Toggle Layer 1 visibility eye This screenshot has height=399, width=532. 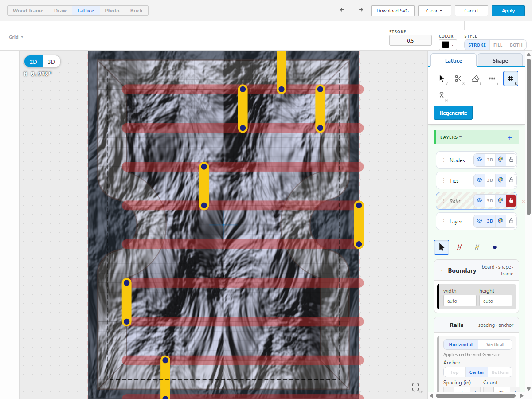click(x=479, y=221)
